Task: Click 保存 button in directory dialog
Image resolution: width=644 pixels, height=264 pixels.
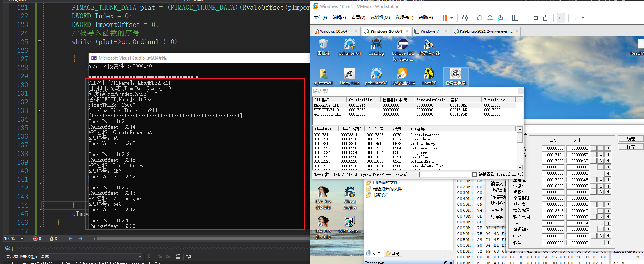Action: point(631,147)
